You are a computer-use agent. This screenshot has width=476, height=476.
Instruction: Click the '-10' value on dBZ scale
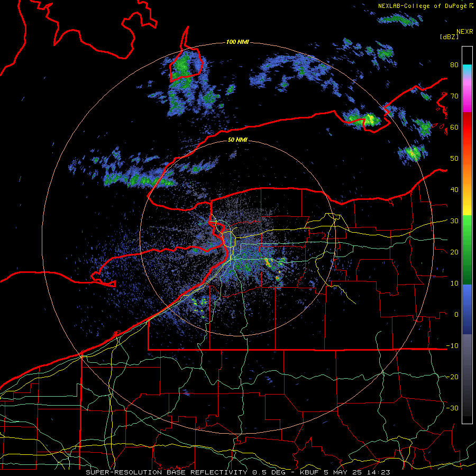pyautogui.click(x=452, y=345)
